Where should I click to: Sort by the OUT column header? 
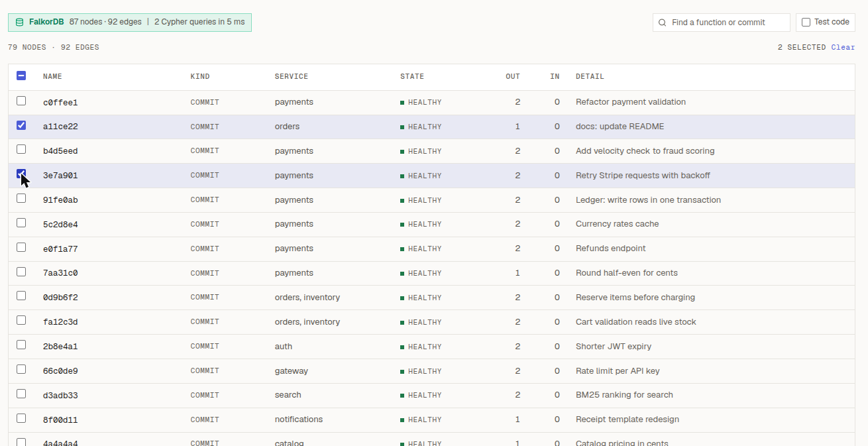(513, 77)
